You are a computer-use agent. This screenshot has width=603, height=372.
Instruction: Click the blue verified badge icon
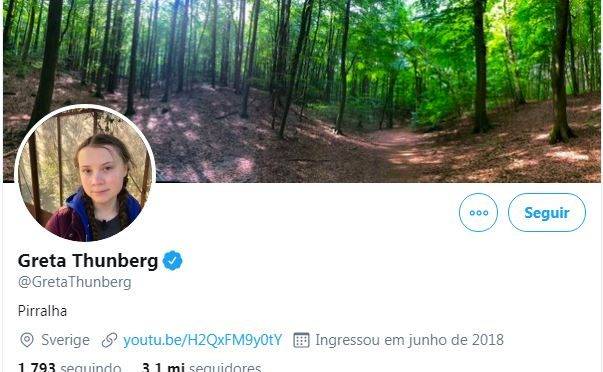[x=173, y=260]
